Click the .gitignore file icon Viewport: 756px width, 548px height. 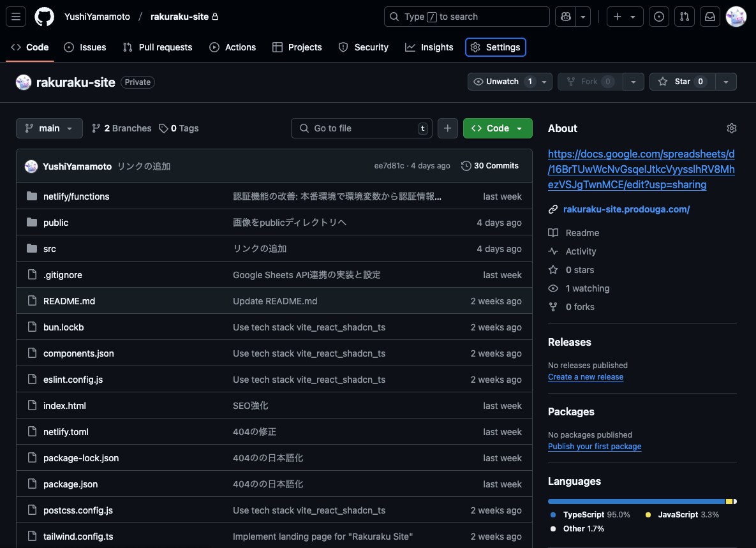pyautogui.click(x=32, y=274)
